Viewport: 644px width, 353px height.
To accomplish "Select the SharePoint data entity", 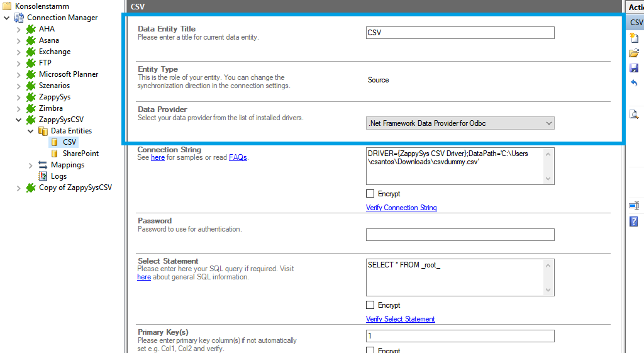I will [80, 154].
